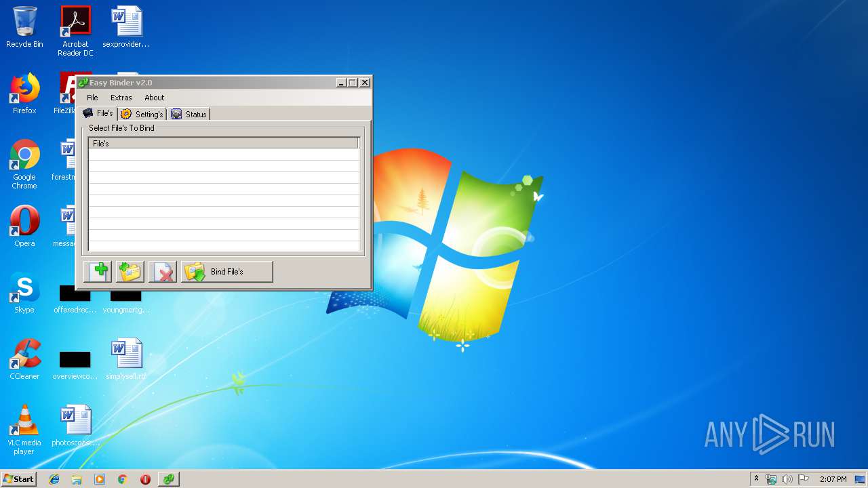Viewport: 868px width, 488px height.
Task: Click the red X remove file button
Action: pyautogui.click(x=163, y=272)
